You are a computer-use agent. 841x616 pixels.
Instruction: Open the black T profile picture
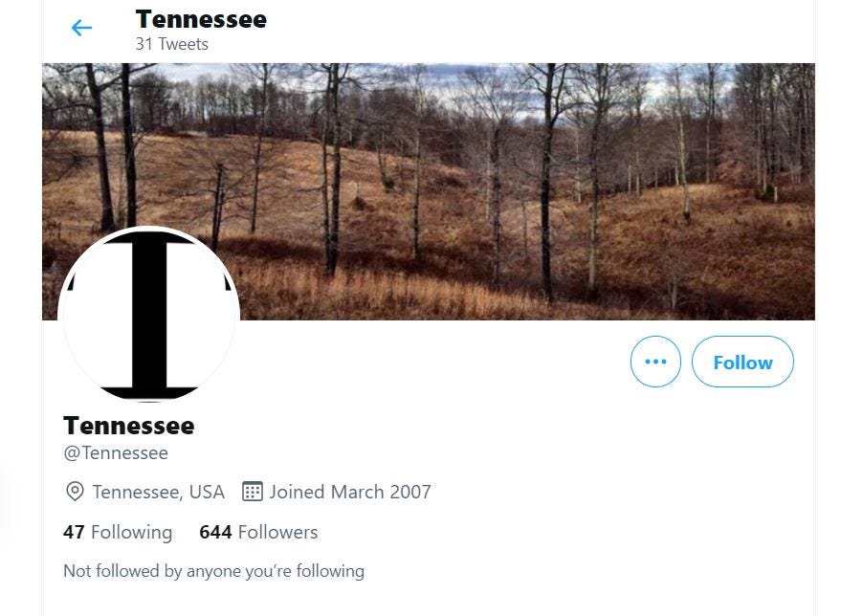point(148,314)
